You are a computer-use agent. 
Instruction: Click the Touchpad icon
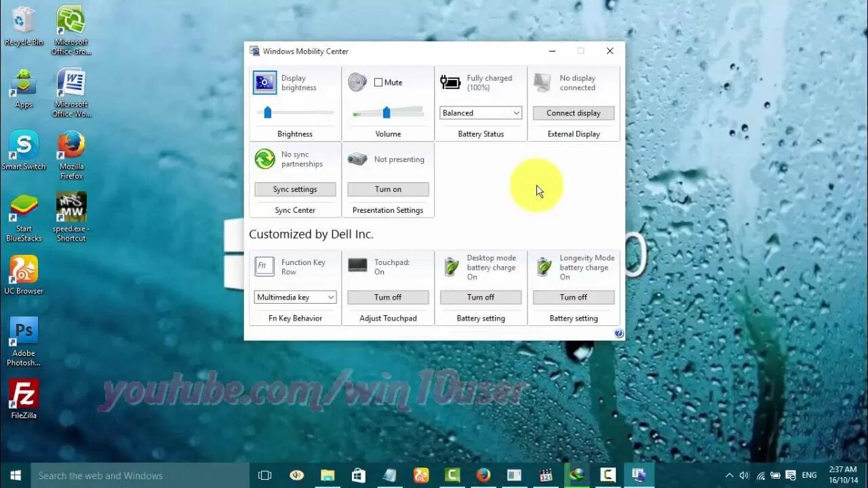357,266
